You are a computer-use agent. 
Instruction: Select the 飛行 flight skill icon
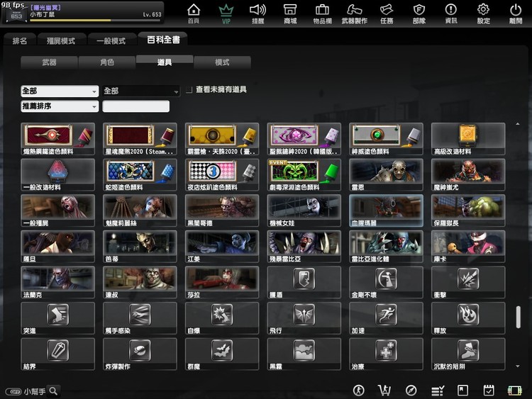(x=304, y=314)
